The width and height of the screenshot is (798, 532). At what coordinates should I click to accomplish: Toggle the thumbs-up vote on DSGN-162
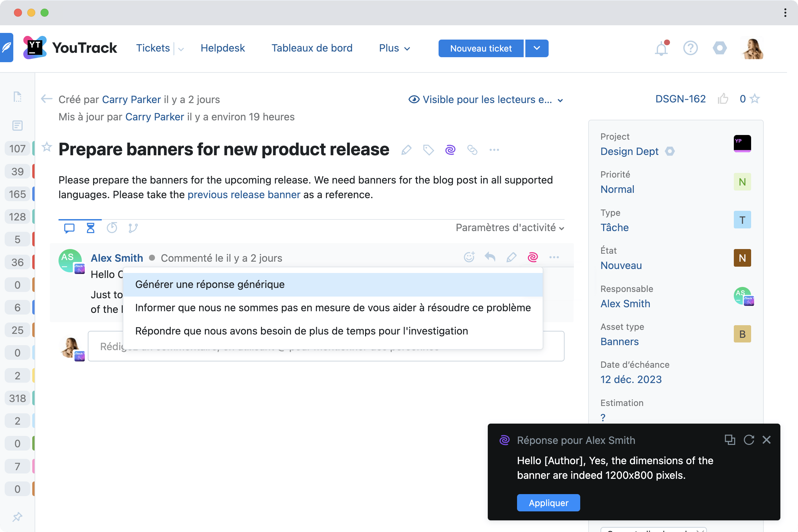[x=723, y=99]
